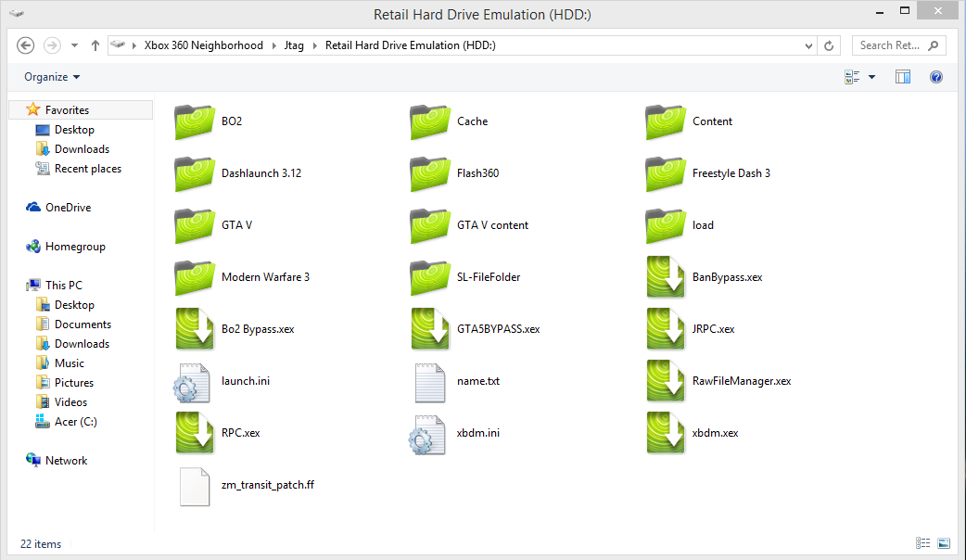966x560 pixels.
Task: Refresh the current folder view
Action: [x=829, y=45]
